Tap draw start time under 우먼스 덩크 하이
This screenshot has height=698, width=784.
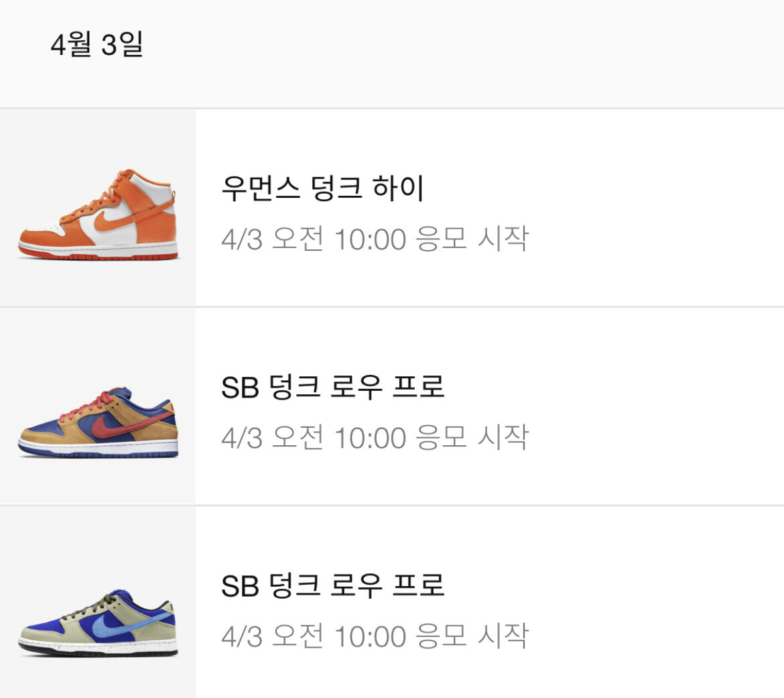(x=375, y=239)
